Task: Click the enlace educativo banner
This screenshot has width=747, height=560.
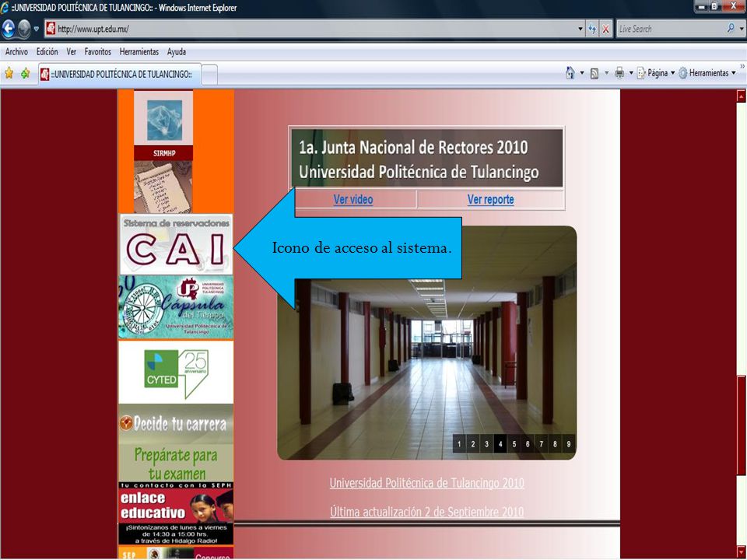Action: [x=176, y=513]
